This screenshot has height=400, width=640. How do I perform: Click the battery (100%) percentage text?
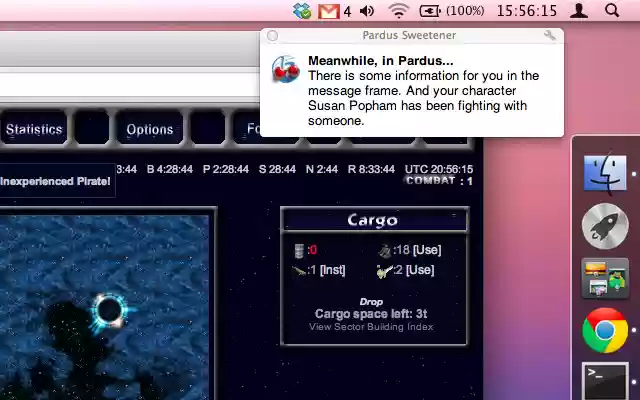click(x=465, y=11)
